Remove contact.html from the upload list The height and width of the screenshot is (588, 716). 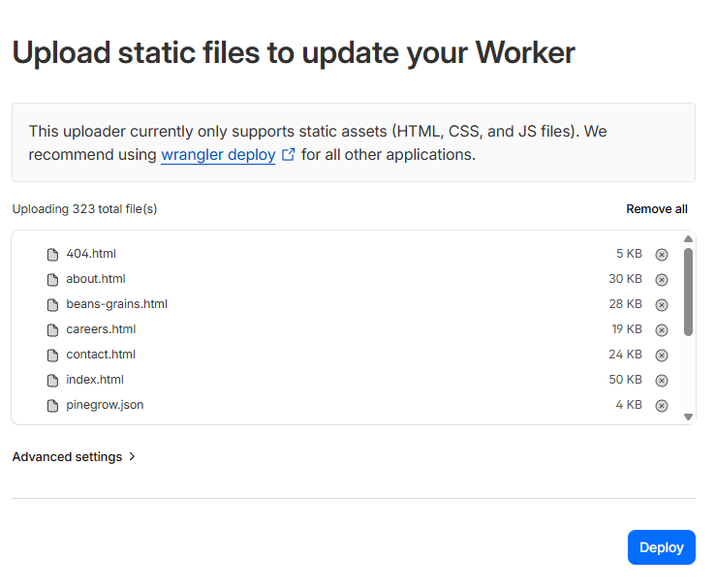point(662,356)
